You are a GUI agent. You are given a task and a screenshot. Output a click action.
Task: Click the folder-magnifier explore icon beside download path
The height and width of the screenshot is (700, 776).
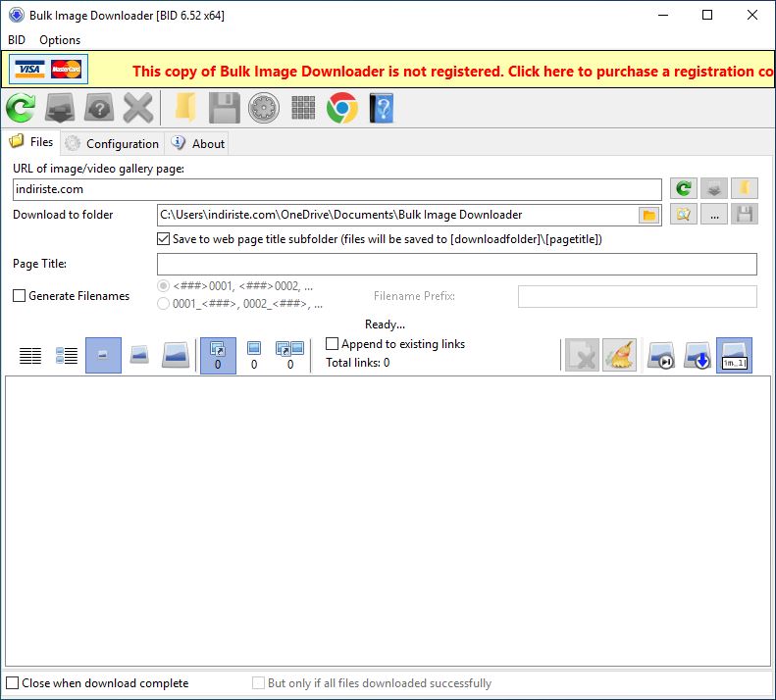[x=684, y=214]
